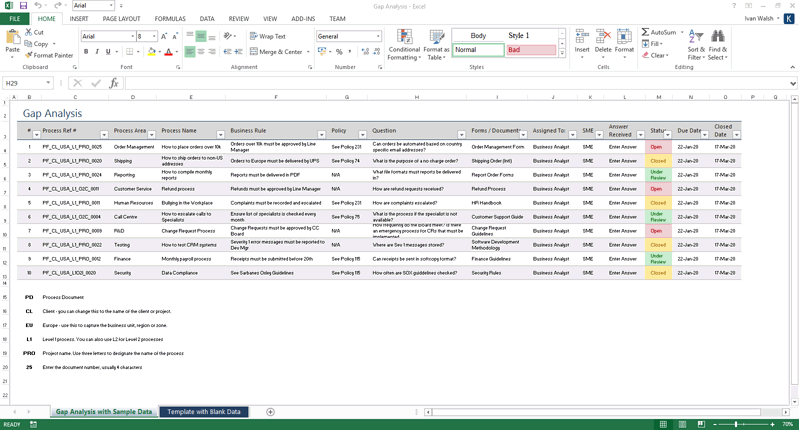Open Sort & Filter
Viewport: 799px width, 430px height.
tap(696, 45)
